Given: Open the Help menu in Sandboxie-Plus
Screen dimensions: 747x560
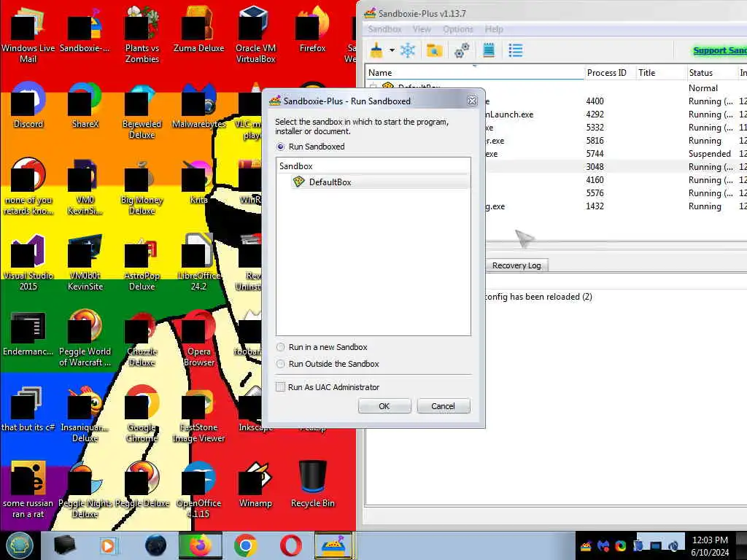Looking at the screenshot, I should click(x=494, y=29).
